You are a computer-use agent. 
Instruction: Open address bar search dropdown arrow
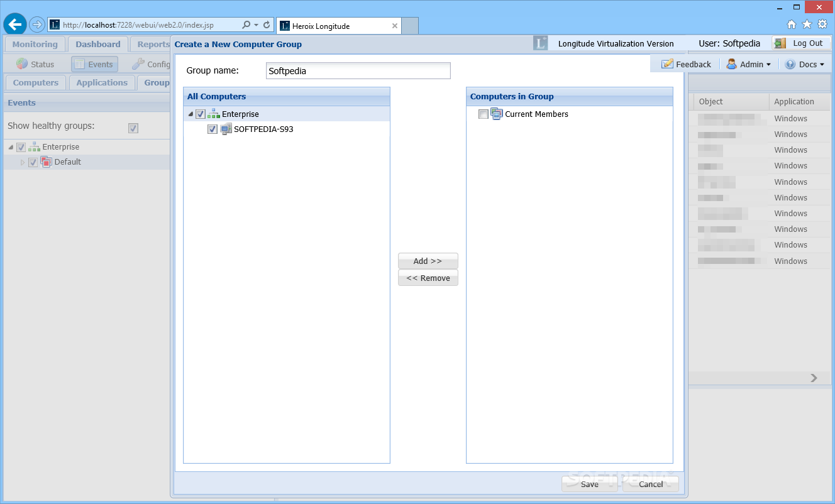[x=257, y=25]
